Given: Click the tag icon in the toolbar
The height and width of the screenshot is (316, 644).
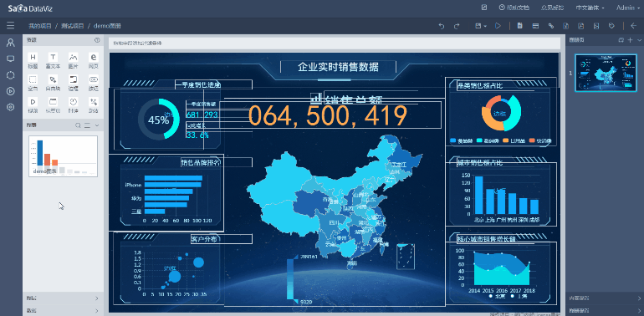Looking at the screenshot, I should point(611,26).
